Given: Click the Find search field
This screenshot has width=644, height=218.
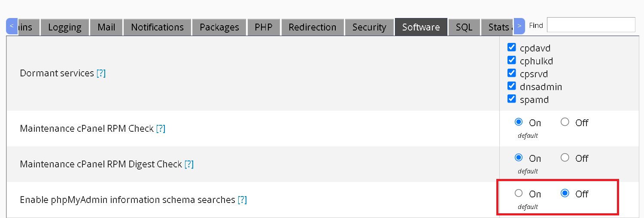Looking at the screenshot, I should point(591,25).
